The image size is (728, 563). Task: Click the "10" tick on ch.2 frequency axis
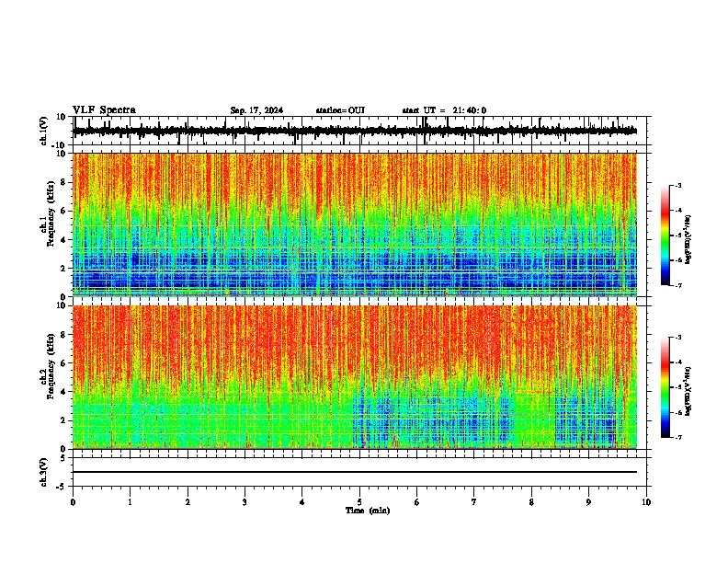[62, 305]
